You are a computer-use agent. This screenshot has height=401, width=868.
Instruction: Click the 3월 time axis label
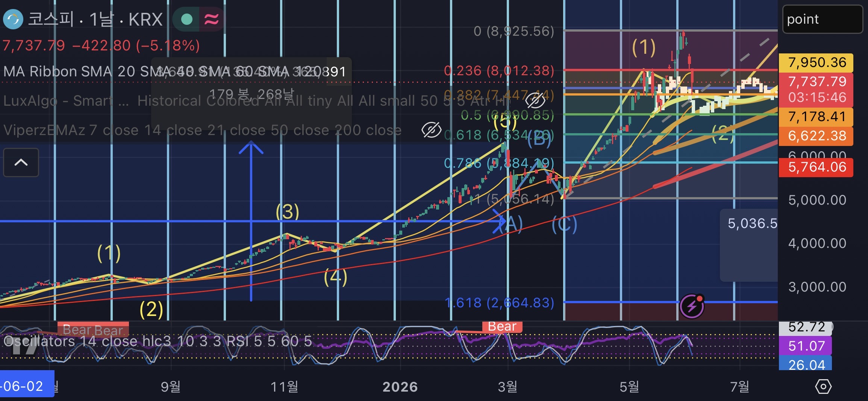pyautogui.click(x=507, y=387)
